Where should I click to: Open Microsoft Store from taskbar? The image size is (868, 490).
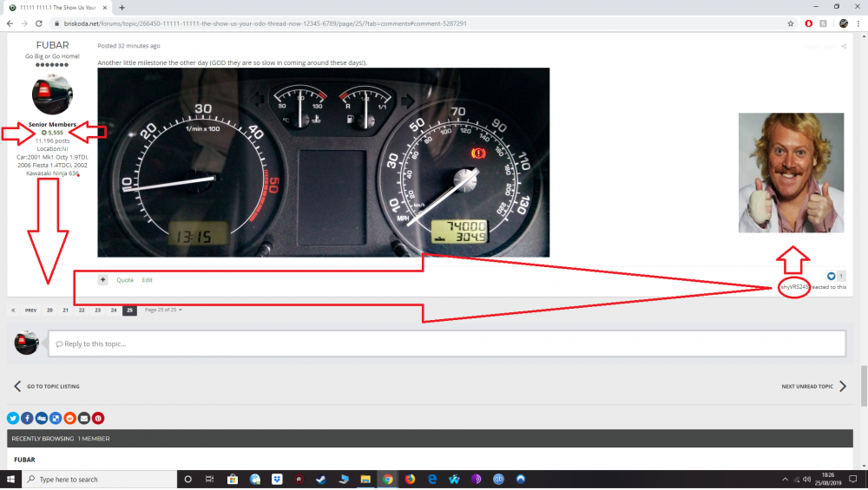coord(233,480)
